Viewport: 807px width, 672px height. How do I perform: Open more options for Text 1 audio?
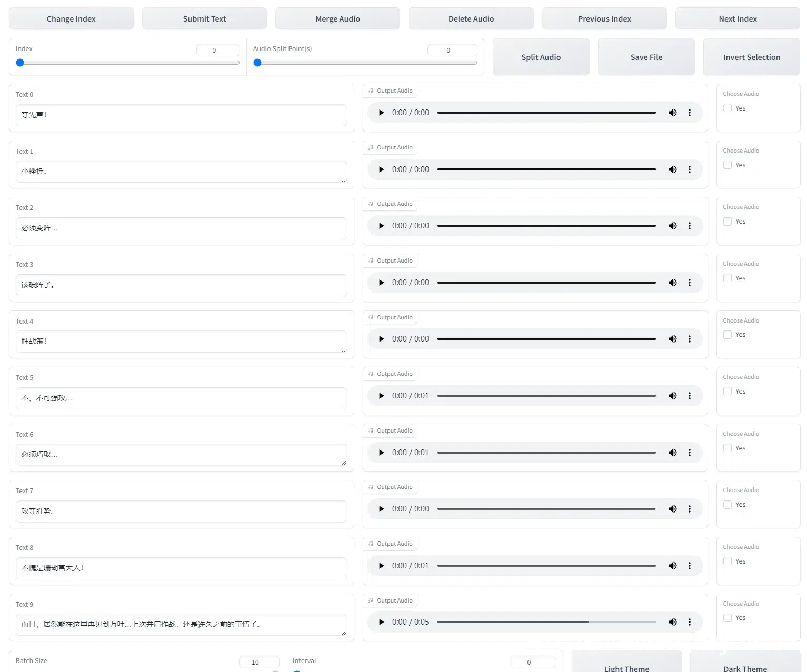click(x=690, y=169)
